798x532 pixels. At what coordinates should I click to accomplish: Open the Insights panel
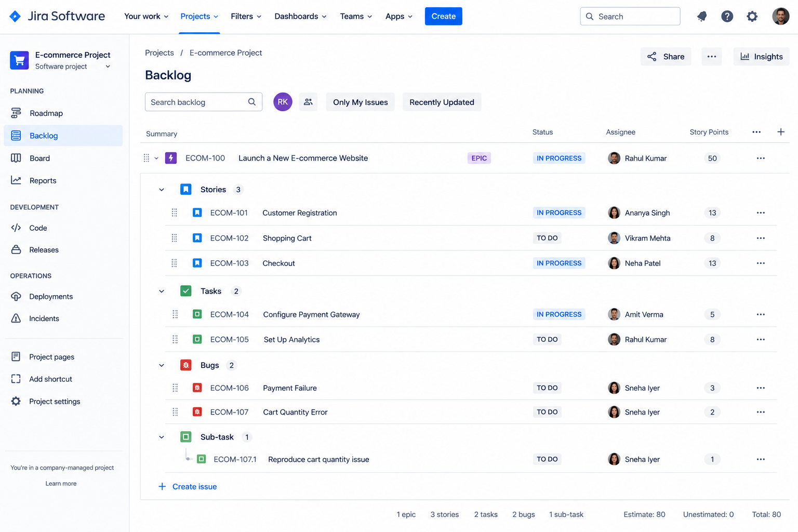(x=761, y=57)
